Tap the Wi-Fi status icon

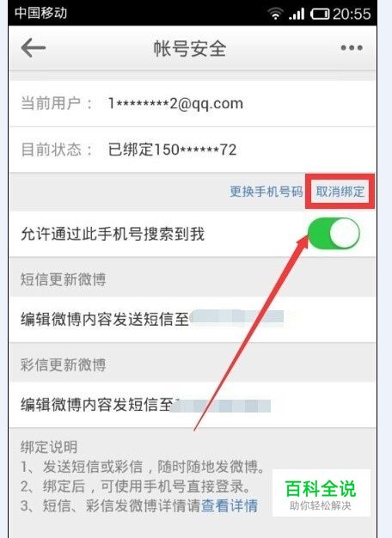click(275, 14)
